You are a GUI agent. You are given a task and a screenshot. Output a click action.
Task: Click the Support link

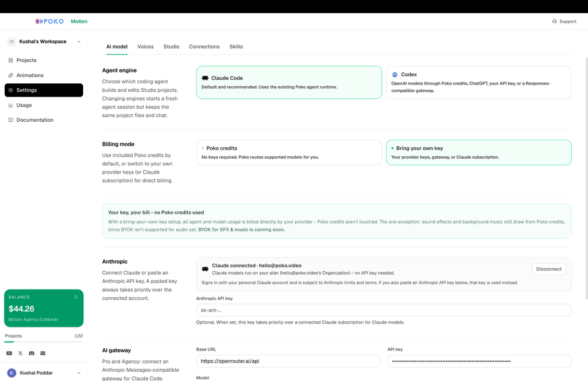pyautogui.click(x=564, y=21)
